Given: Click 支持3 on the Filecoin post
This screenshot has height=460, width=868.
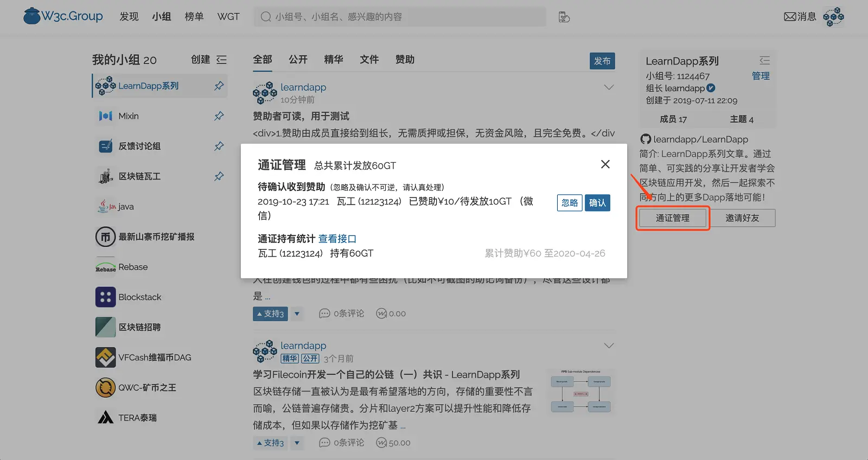Looking at the screenshot, I should point(270,443).
